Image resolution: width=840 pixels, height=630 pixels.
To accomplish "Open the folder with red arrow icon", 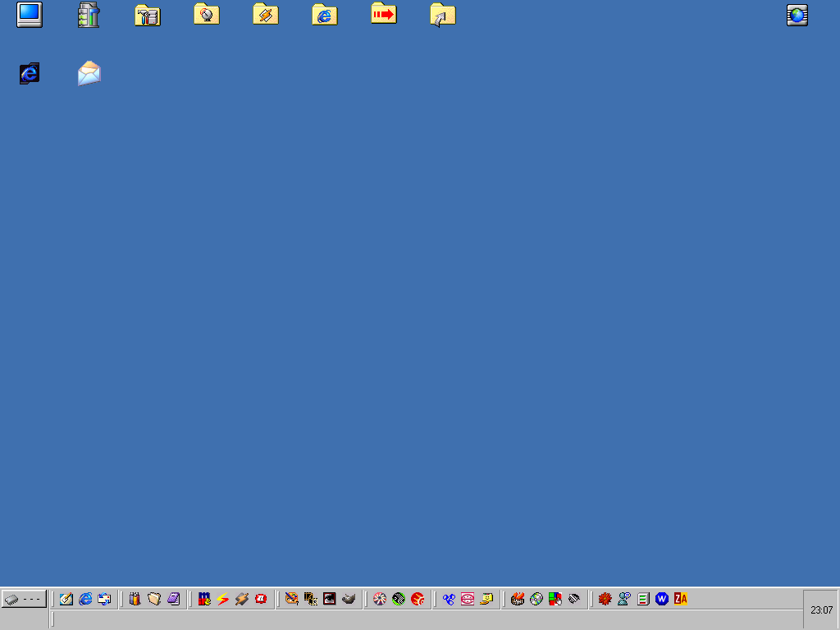I will click(x=383, y=14).
